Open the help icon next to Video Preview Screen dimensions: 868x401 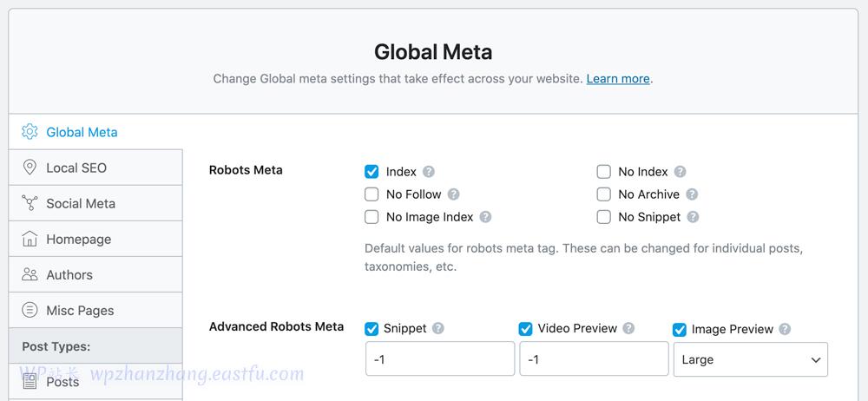tap(628, 328)
